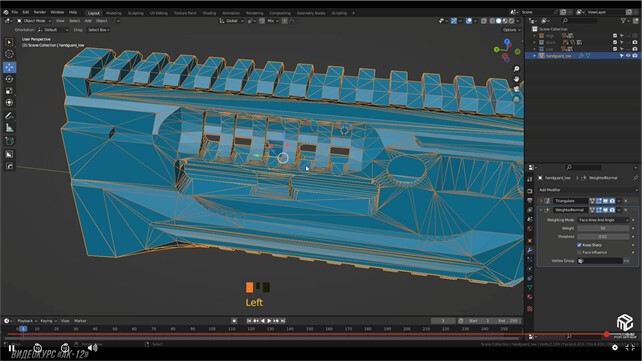Click the viewport pan hand icon

click(x=516, y=79)
